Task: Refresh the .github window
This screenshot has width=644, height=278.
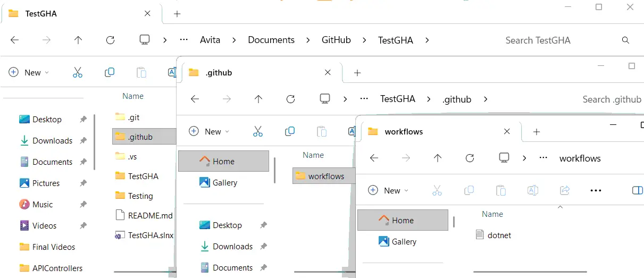Action: tap(290, 99)
